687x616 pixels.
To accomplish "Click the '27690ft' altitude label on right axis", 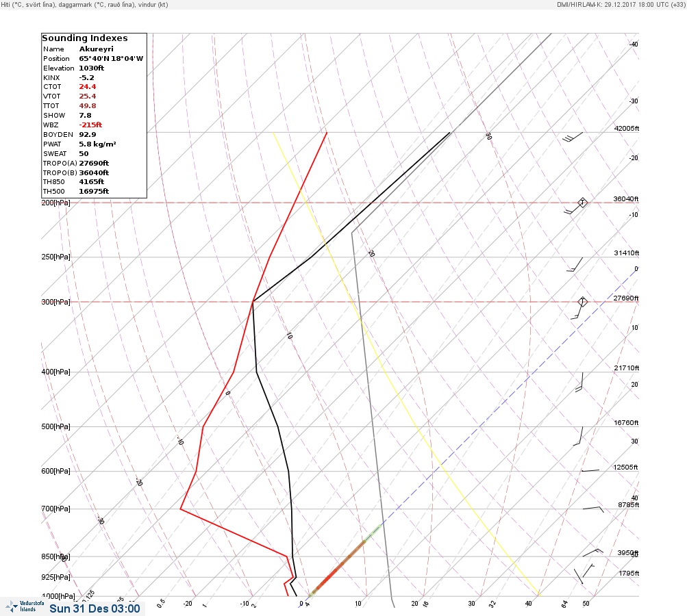I will (x=626, y=298).
